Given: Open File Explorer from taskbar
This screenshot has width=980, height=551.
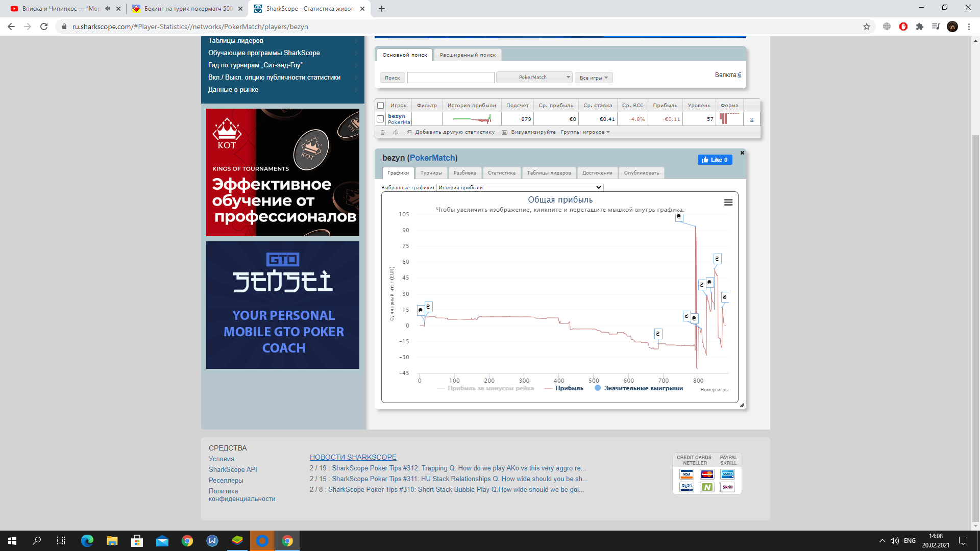Looking at the screenshot, I should 112,541.
